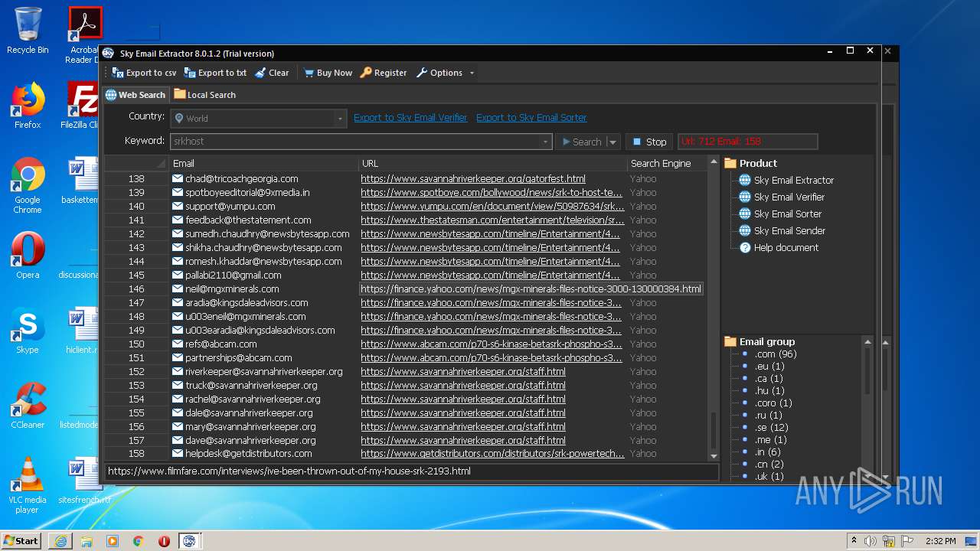Open Recycle Bin desktop icon
Image resolution: width=980 pixels, height=551 pixels.
pos(28,31)
